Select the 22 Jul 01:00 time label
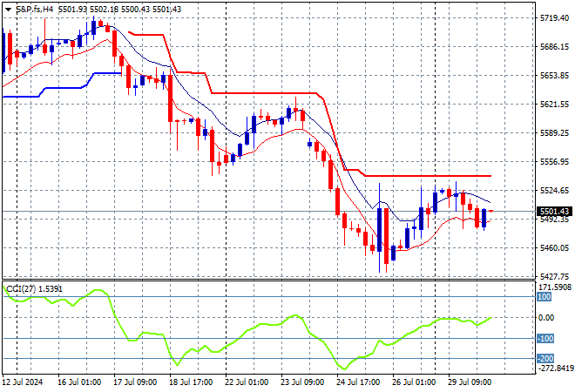Screen dimensions: 575x392 (x=247, y=382)
